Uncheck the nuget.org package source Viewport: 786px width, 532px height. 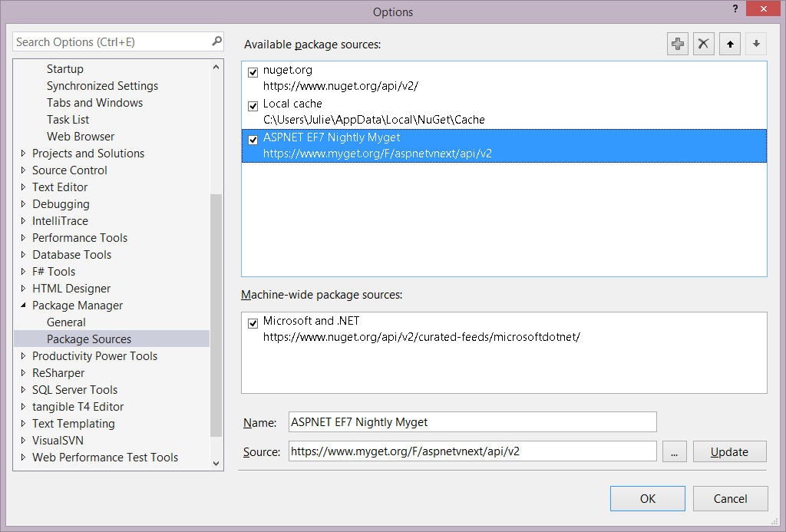[253, 72]
